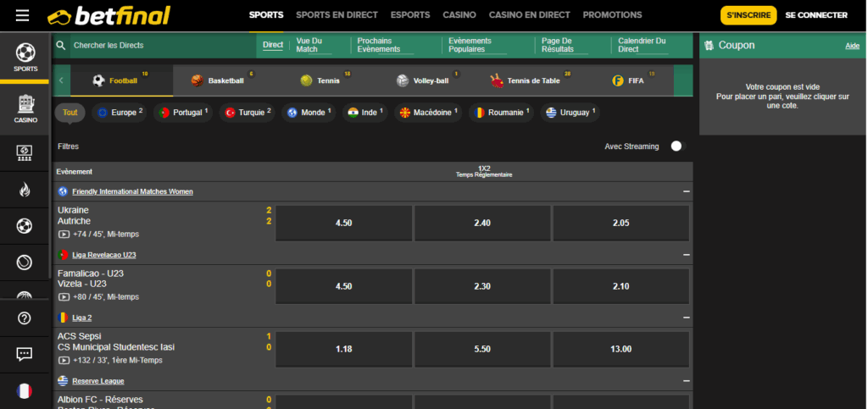868x409 pixels.
Task: Switch to Prochains Evènements tab
Action: 380,45
